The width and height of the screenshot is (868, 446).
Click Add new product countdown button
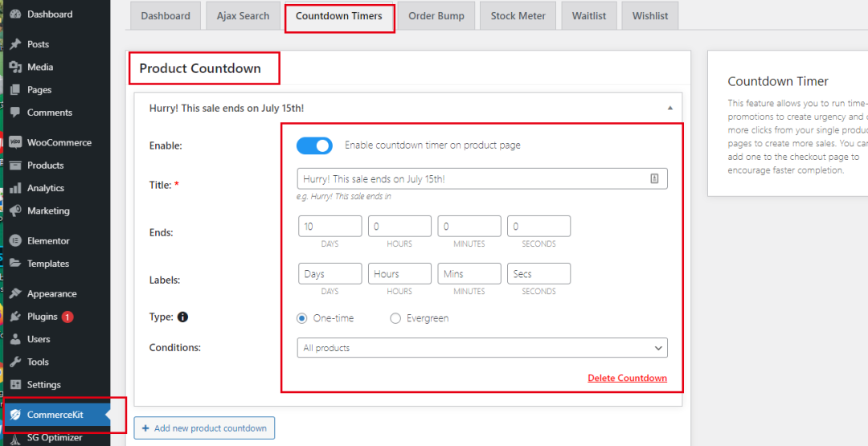(204, 428)
